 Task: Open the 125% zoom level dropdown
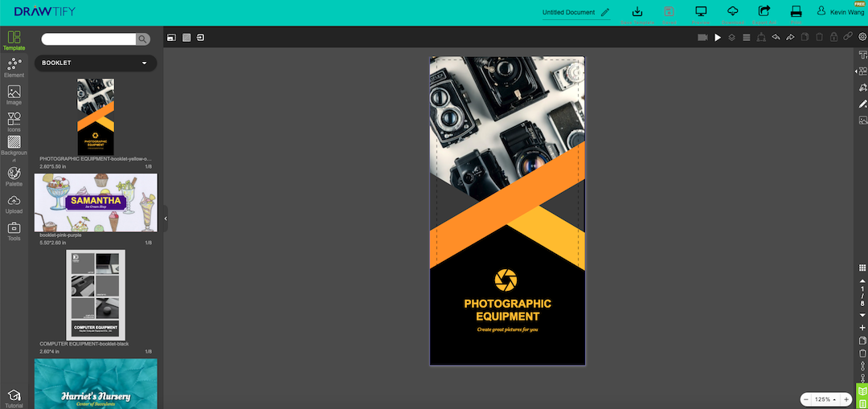pyautogui.click(x=825, y=399)
